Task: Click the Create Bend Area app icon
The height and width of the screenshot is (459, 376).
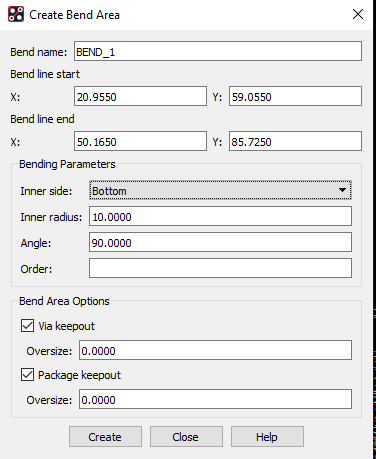Action: pyautogui.click(x=16, y=14)
